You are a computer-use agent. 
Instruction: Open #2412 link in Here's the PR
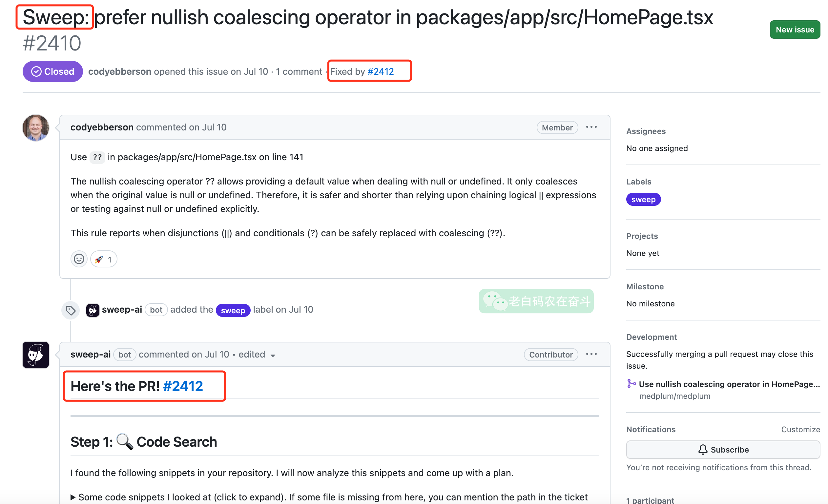point(183,386)
